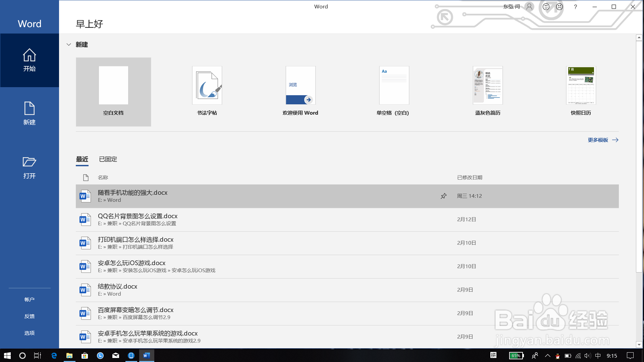Open QQ名片背景图怎么设置.docx from recent list

pyautogui.click(x=138, y=216)
